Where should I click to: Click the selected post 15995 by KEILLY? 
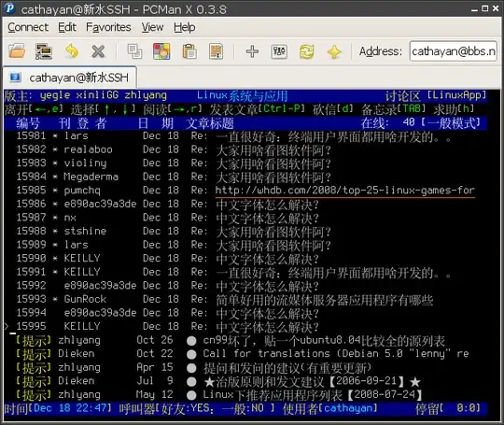(x=245, y=326)
